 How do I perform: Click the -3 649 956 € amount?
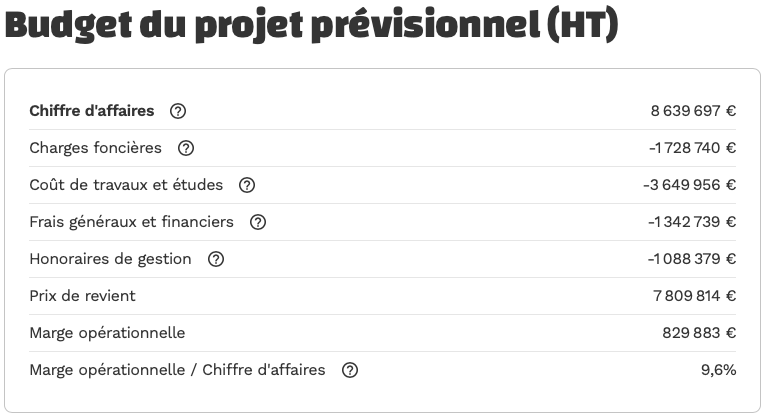click(x=689, y=185)
